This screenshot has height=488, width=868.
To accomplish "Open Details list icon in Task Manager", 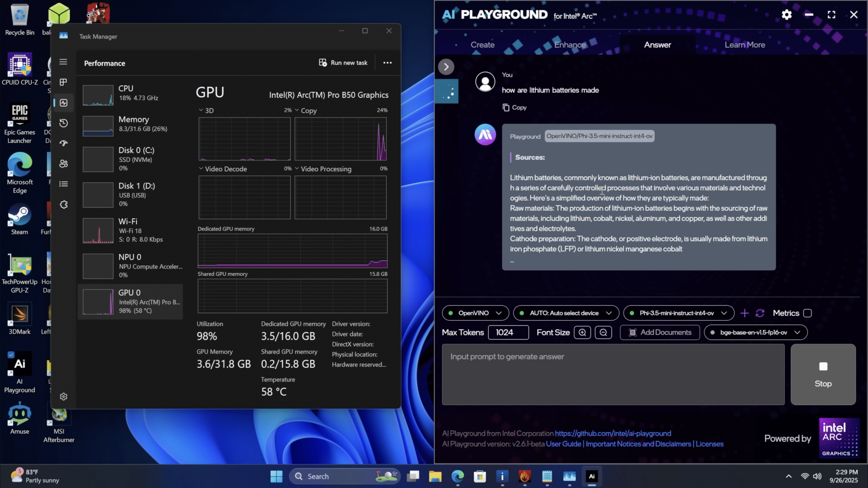I will coord(63,184).
